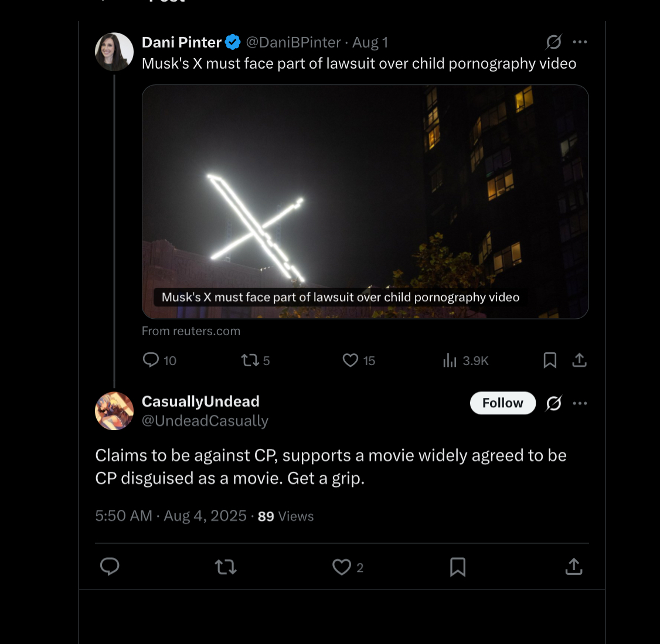
Task: Open the From reuters.com link
Action: [190, 331]
